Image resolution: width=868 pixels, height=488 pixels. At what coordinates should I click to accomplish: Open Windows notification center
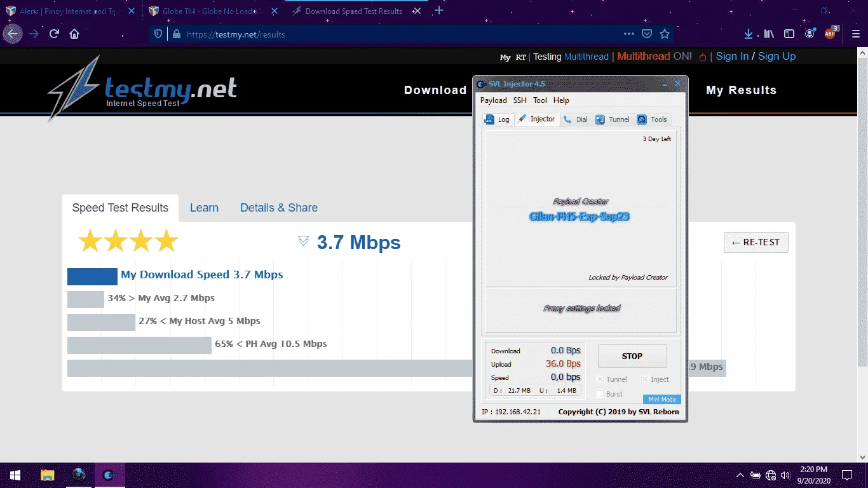pos(847,475)
